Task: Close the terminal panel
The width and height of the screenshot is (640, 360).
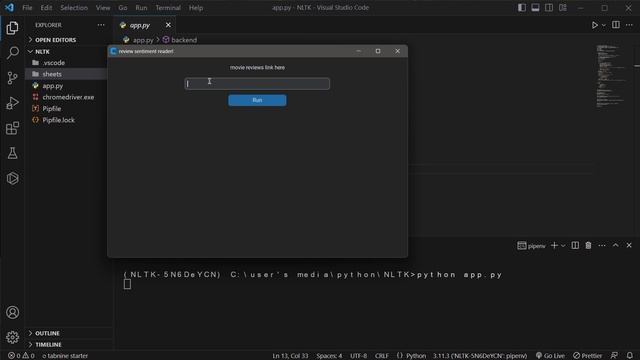Action: 629,245
